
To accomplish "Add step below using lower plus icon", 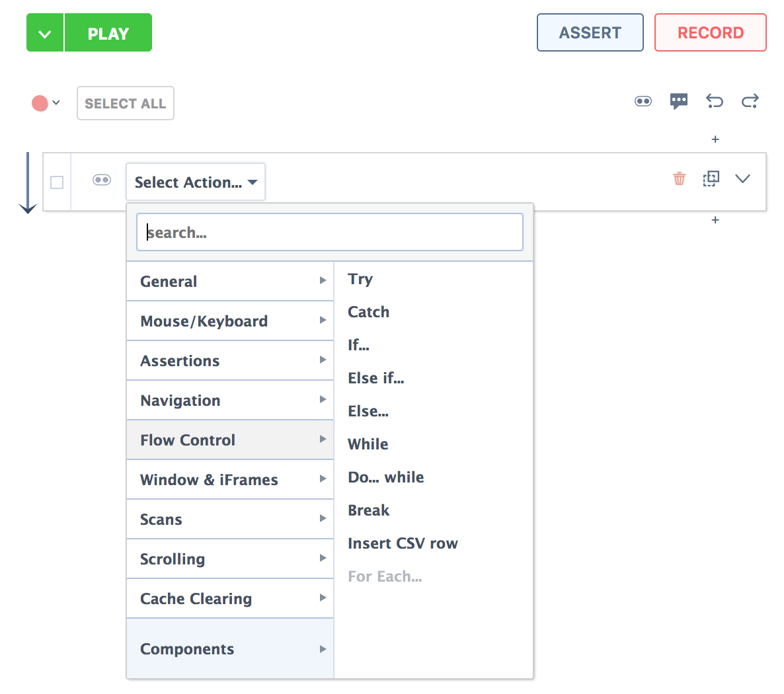I will (x=715, y=220).
